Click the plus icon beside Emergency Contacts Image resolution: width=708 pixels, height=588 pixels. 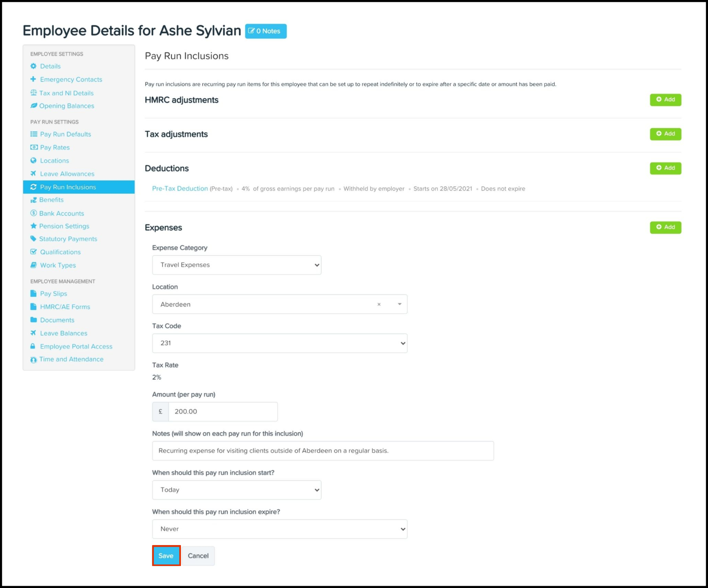(x=33, y=79)
